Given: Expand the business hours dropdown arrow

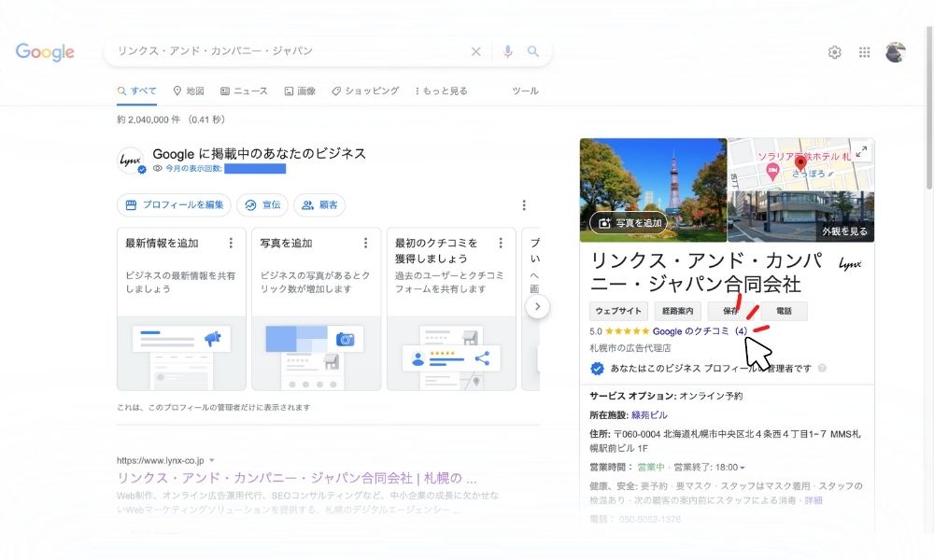Looking at the screenshot, I should pyautogui.click(x=743, y=468).
